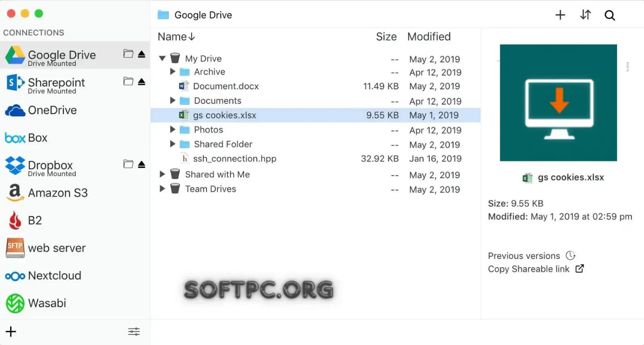Click 11.49 KB size cell

click(381, 86)
